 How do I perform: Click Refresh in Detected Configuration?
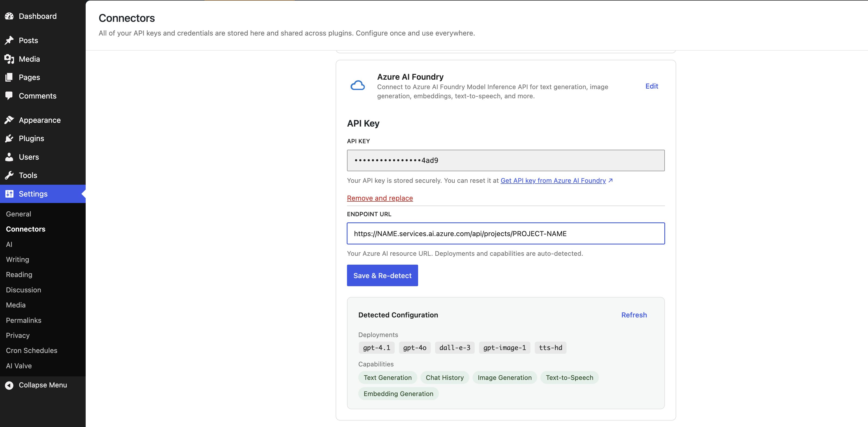click(634, 315)
